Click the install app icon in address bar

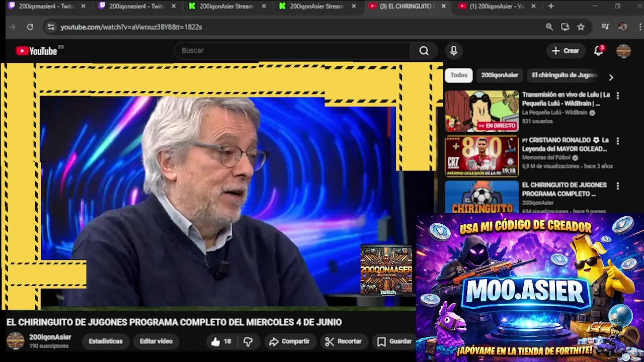pyautogui.click(x=565, y=27)
